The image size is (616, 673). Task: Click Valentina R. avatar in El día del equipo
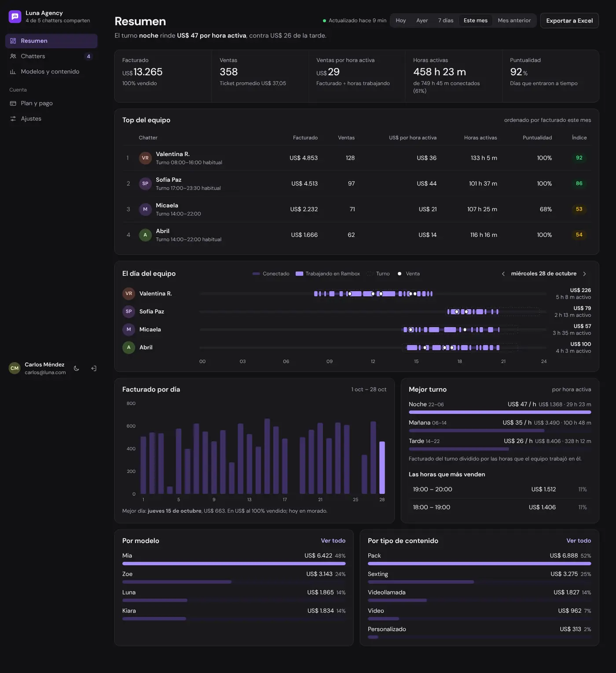[128, 293]
